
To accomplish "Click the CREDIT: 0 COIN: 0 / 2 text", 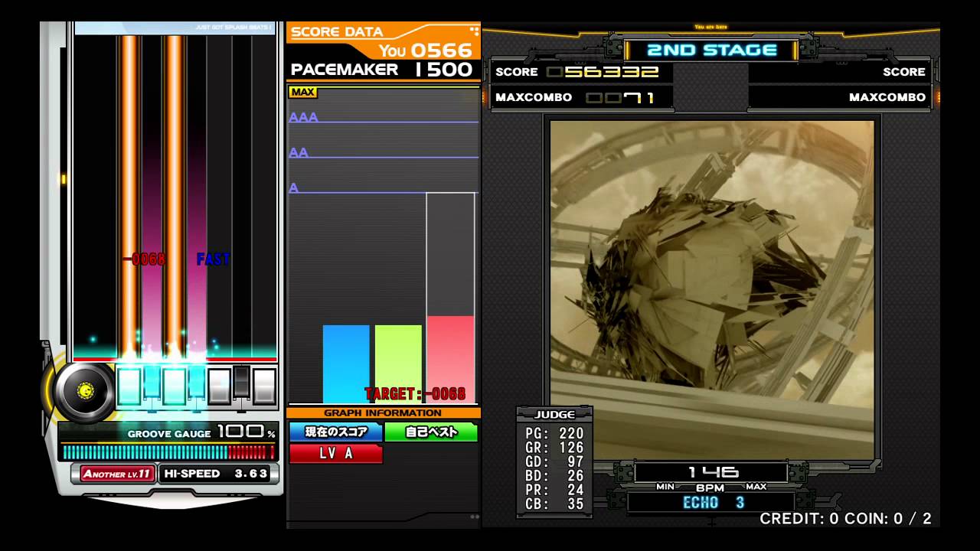I will [845, 519].
